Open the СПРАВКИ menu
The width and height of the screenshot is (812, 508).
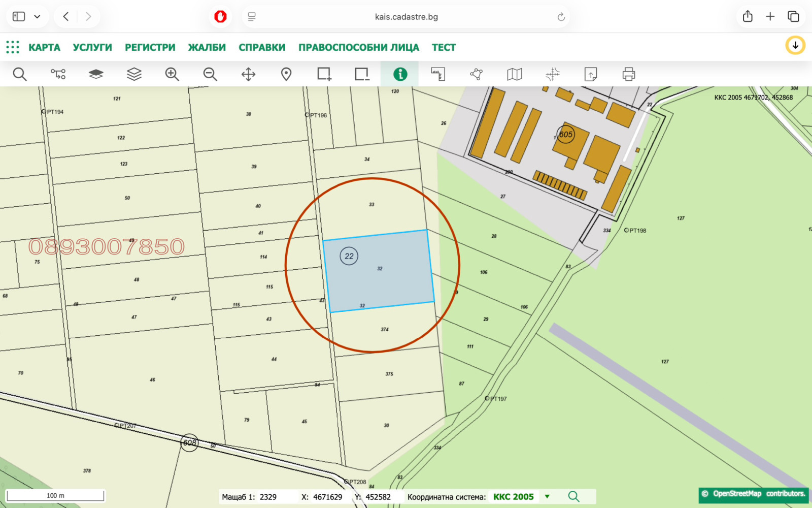point(262,47)
